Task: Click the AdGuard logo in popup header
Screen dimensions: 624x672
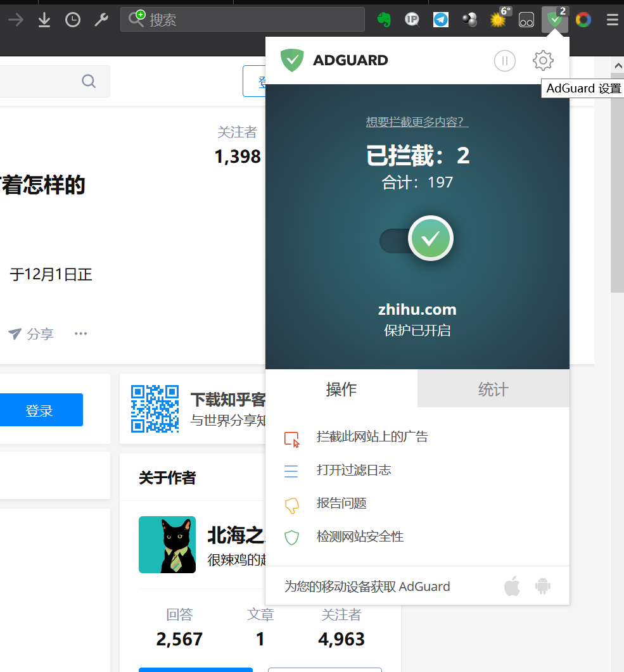Action: 334,60
